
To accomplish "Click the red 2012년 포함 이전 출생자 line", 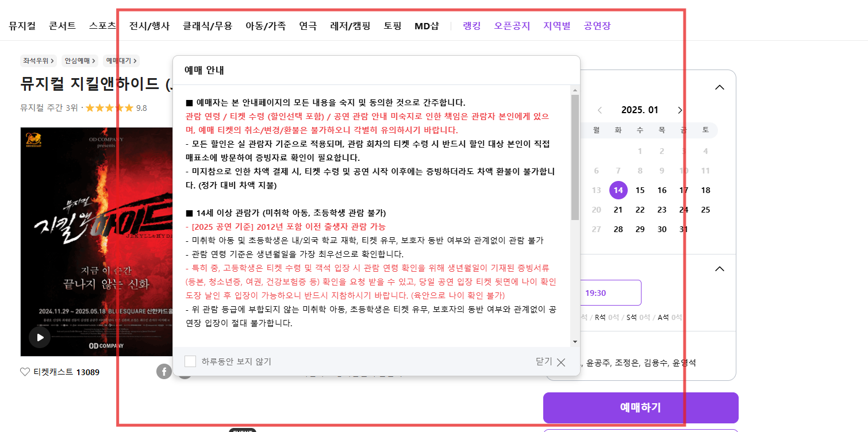I will pos(286,226).
